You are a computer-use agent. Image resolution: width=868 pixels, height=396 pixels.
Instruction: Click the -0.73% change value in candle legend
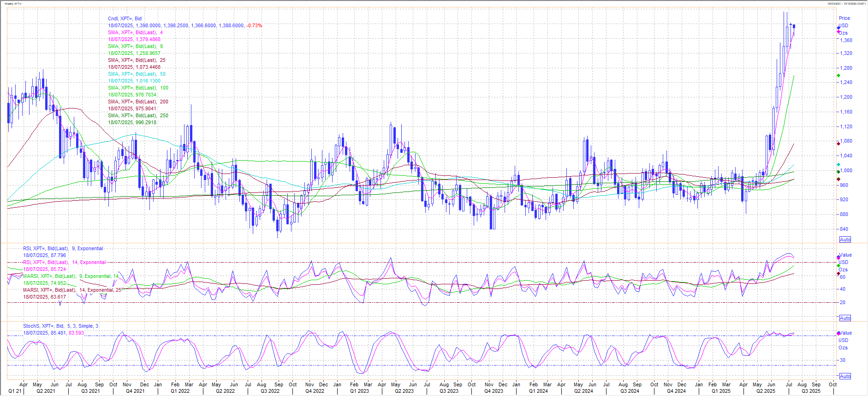click(254, 26)
